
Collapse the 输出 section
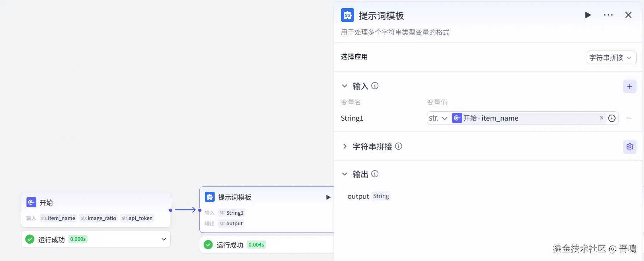click(344, 174)
